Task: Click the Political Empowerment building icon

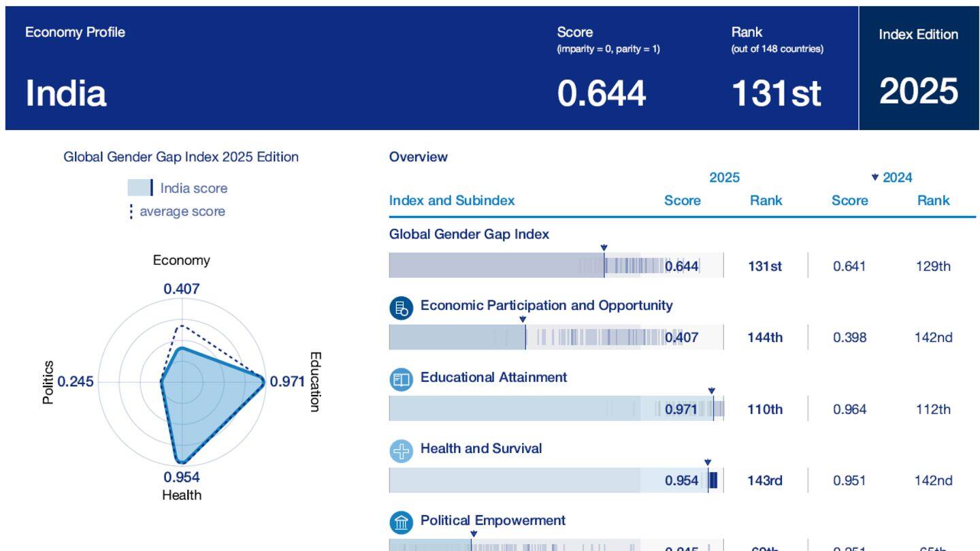Action: pyautogui.click(x=402, y=522)
